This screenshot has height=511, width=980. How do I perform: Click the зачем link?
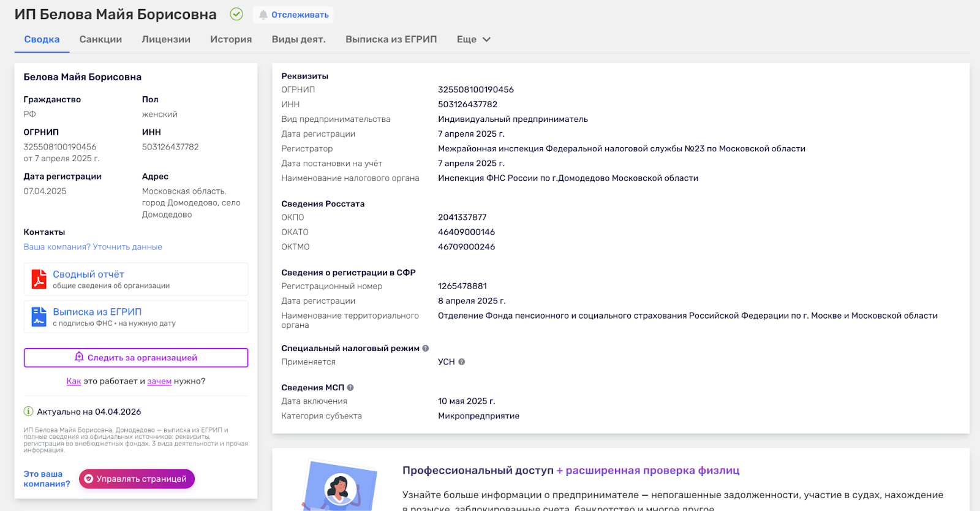[159, 381]
